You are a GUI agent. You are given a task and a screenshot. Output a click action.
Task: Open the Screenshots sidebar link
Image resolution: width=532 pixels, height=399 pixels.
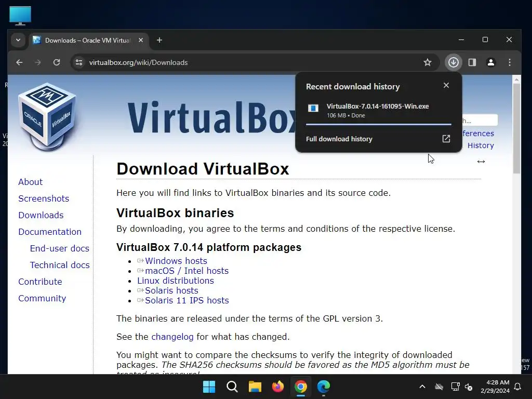click(x=44, y=198)
